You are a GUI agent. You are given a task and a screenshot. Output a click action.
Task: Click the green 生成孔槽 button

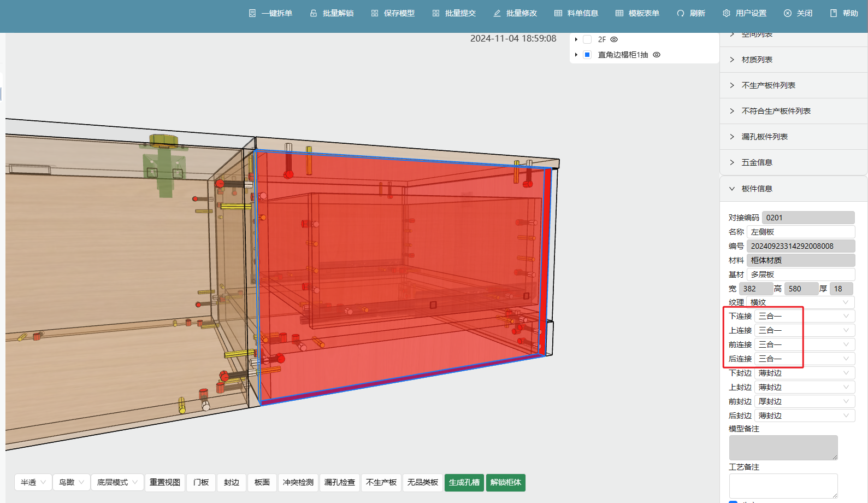[x=464, y=482]
